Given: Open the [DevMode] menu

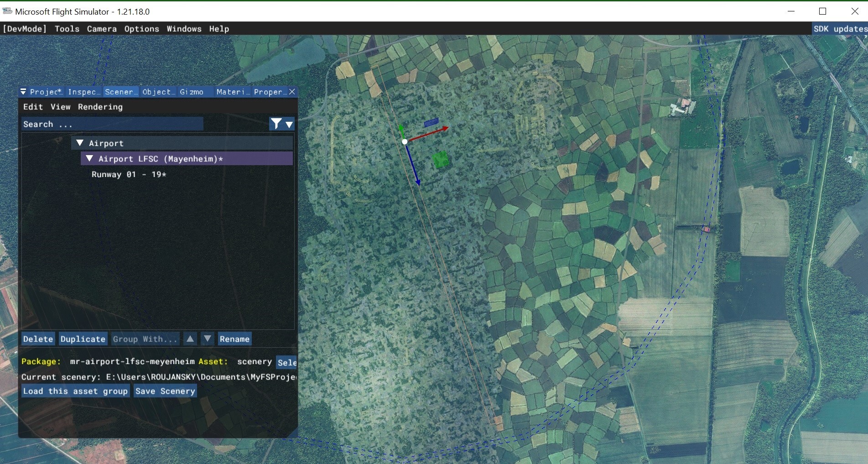Looking at the screenshot, I should 25,29.
